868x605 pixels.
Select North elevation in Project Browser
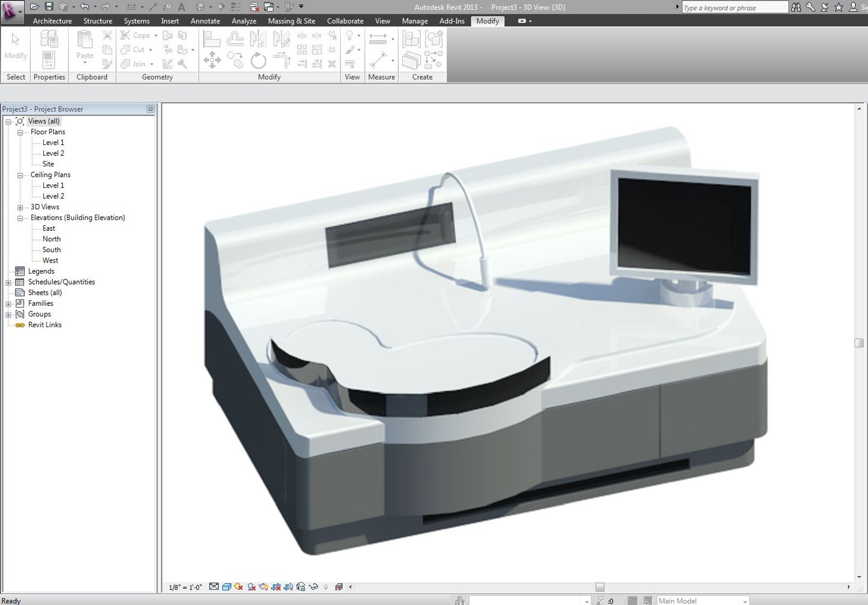52,239
